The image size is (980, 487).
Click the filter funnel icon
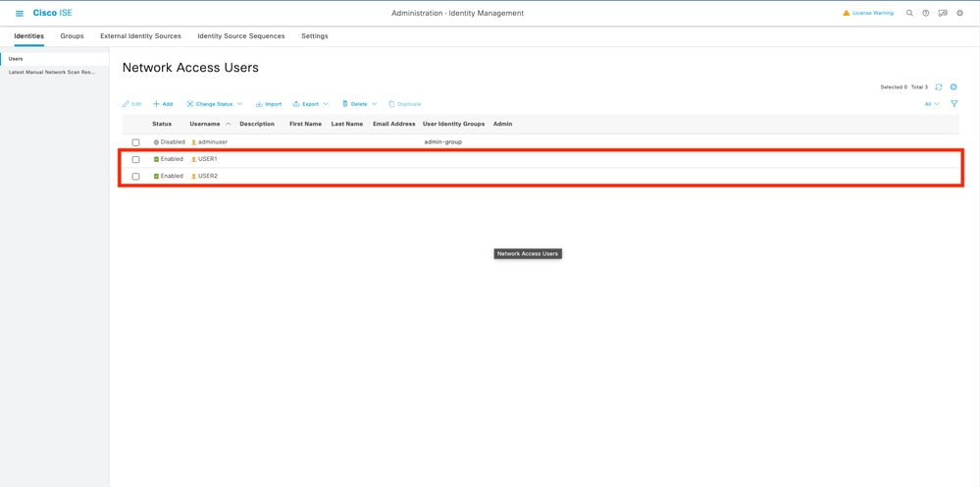tap(954, 104)
